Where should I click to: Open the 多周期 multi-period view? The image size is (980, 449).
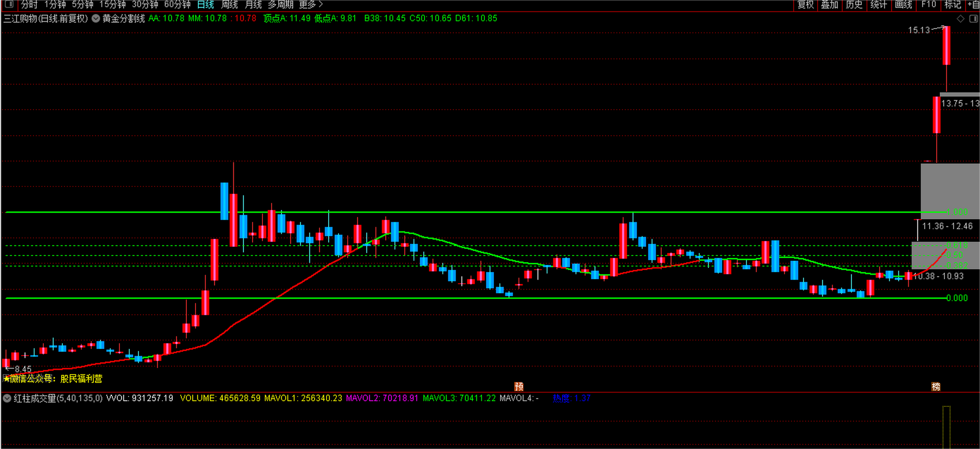tap(281, 5)
